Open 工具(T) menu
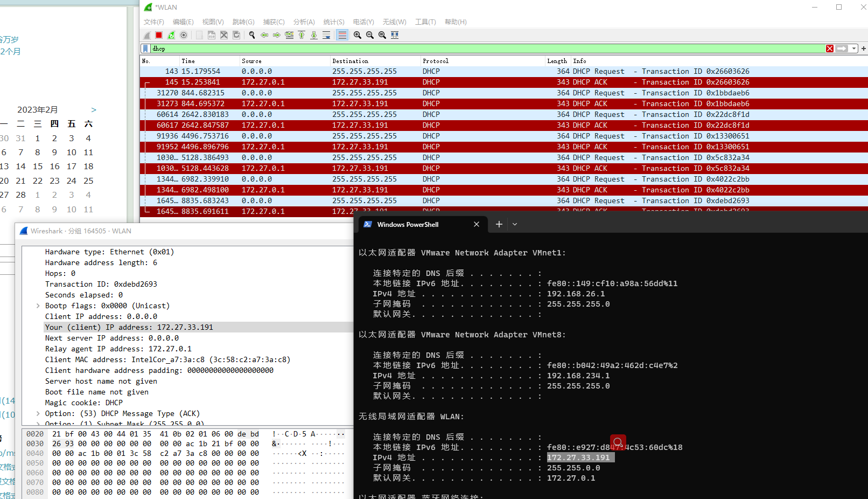Screen dimensions: 868x499 [x=425, y=22]
